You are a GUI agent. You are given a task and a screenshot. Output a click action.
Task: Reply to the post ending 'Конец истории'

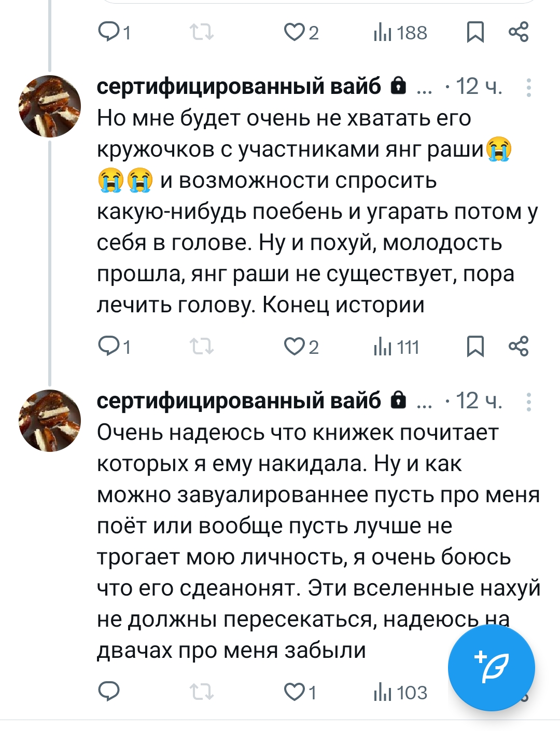click(109, 347)
